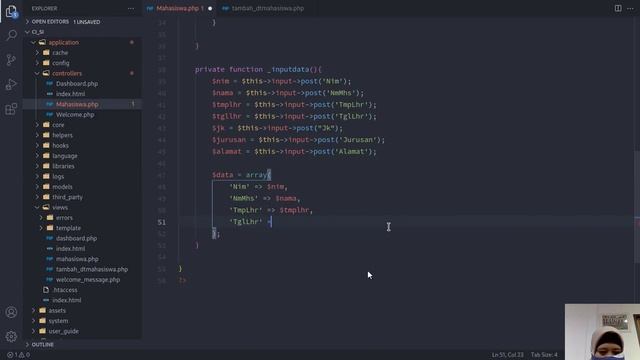Click Ln 51, Col 23 status entry
Screen dimensions: 640x360
(507, 355)
